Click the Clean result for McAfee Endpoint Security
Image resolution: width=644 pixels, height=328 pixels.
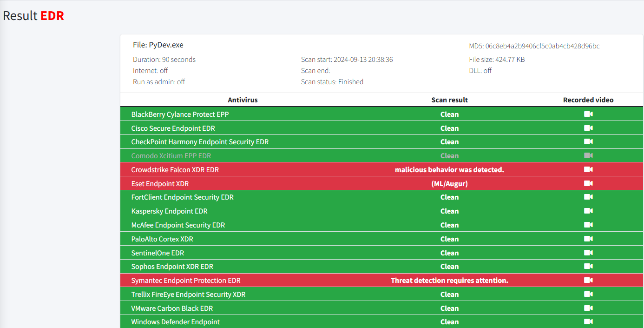click(x=449, y=225)
